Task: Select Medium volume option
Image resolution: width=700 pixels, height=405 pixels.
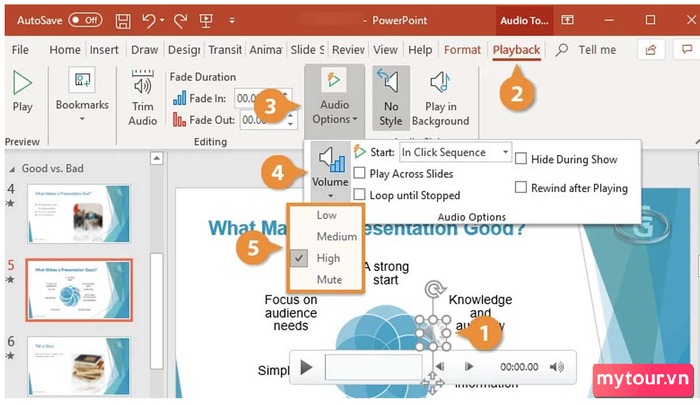Action: pos(326,237)
